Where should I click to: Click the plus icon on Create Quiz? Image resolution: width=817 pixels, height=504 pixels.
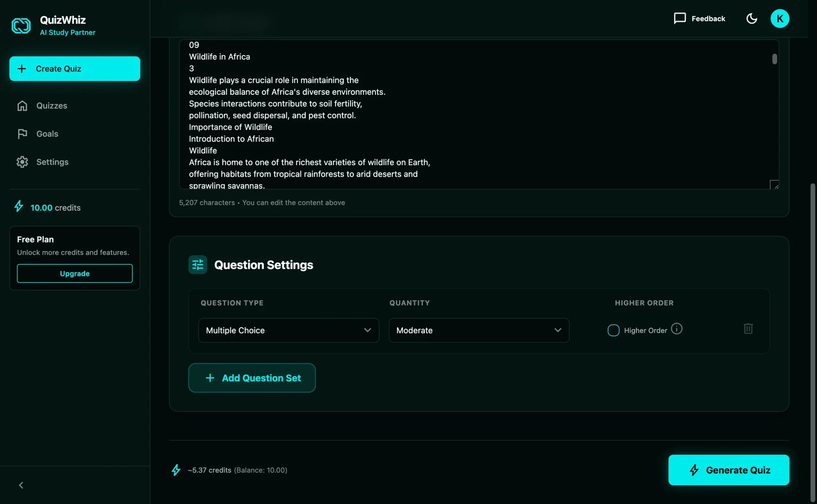22,69
